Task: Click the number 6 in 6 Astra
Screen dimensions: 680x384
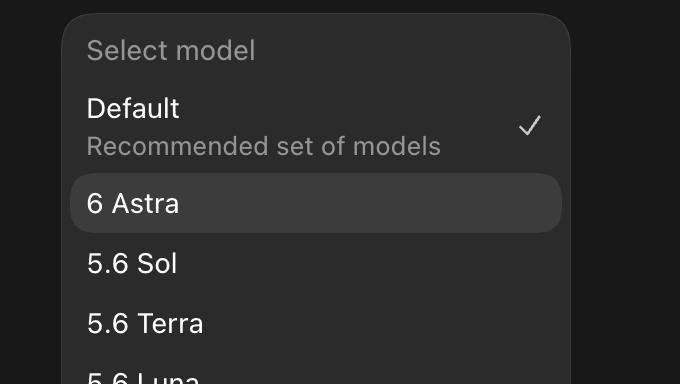Action: tap(95, 203)
